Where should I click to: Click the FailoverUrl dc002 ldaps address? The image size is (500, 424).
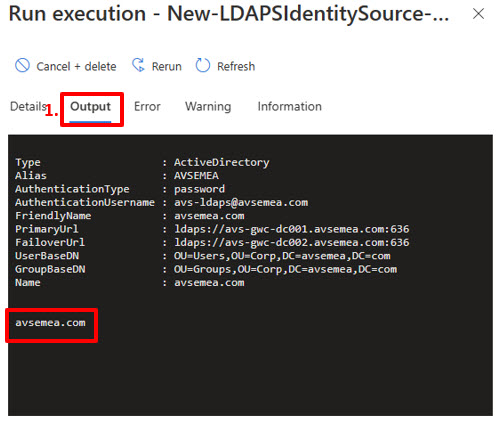(291, 242)
